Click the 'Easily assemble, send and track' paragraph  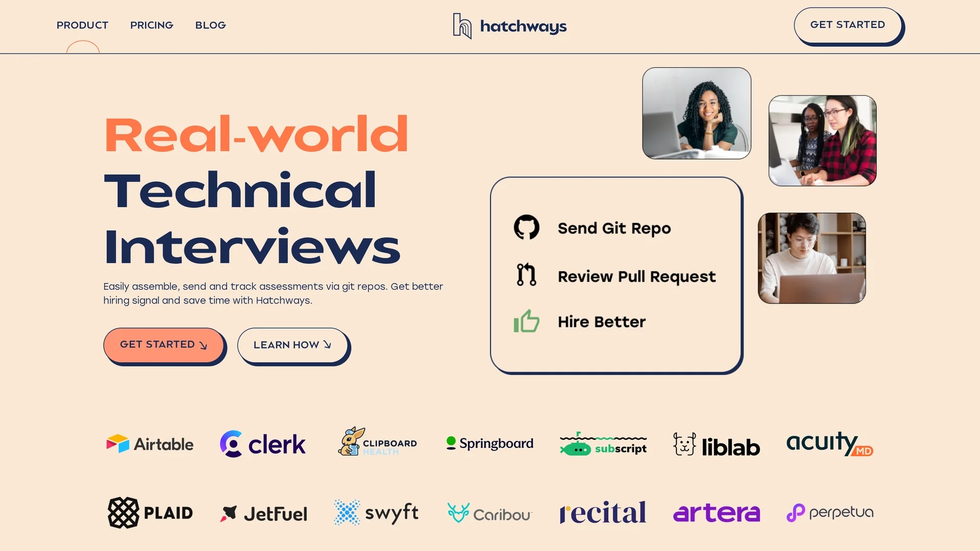(273, 293)
